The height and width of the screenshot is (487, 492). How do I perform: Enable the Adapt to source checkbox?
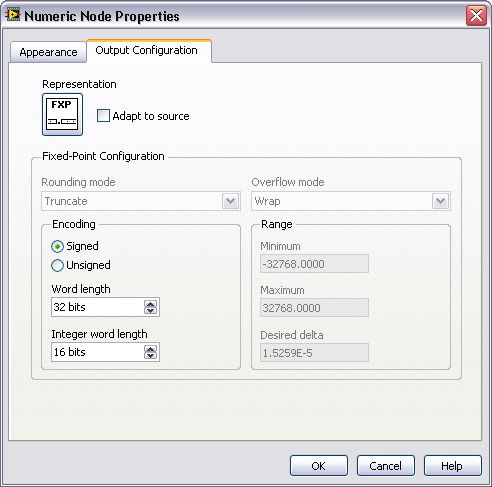(x=103, y=116)
